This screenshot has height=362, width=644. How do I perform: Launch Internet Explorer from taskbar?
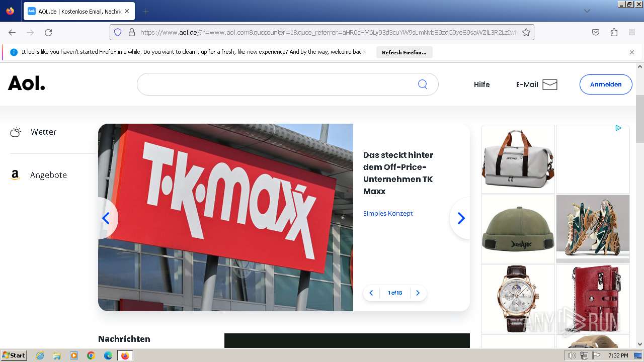(40, 355)
